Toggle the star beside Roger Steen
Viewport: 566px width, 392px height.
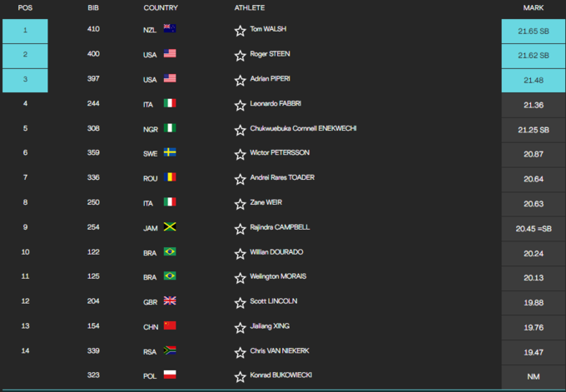tap(241, 55)
